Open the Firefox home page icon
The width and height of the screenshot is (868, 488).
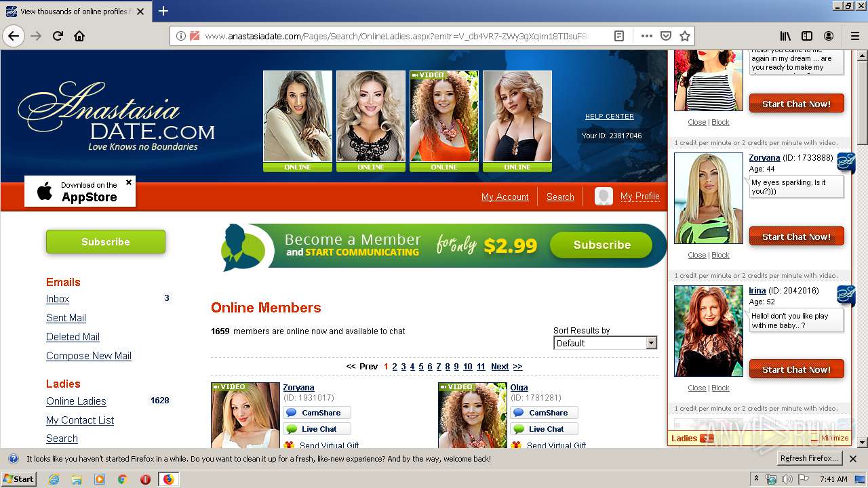[x=79, y=36]
